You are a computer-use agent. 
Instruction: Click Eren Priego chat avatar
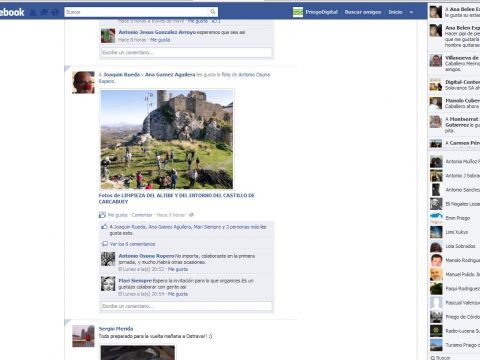436,218
